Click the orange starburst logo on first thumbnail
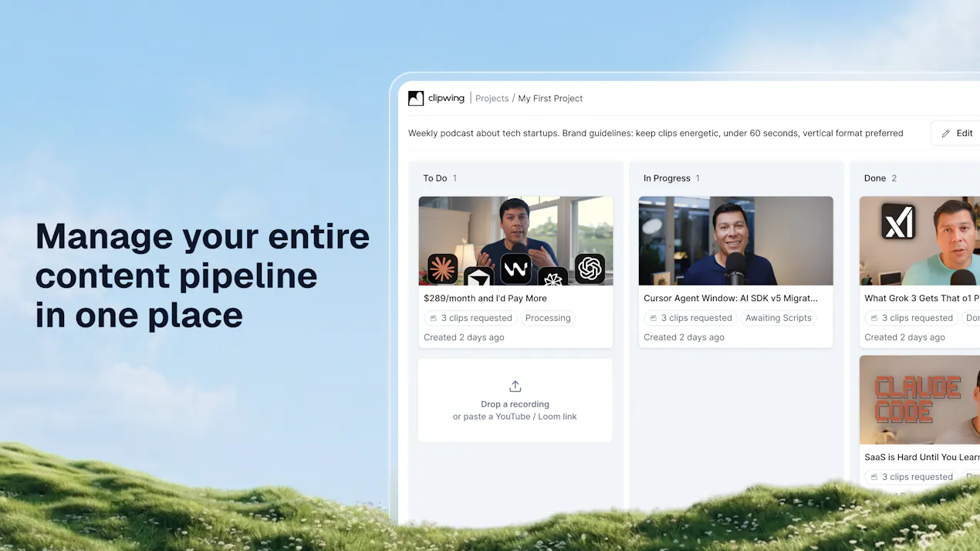 443,269
